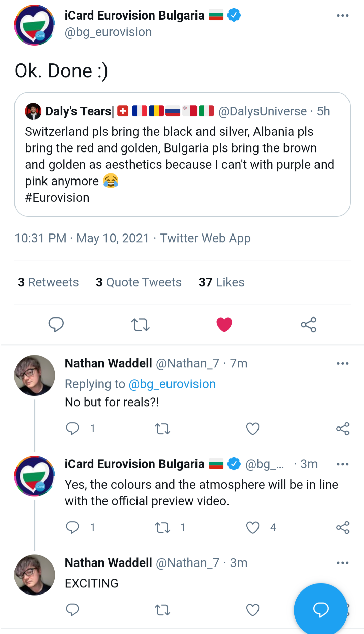Open more options on 'No but for reals?!' reply
This screenshot has height=634, width=364.
(x=343, y=363)
